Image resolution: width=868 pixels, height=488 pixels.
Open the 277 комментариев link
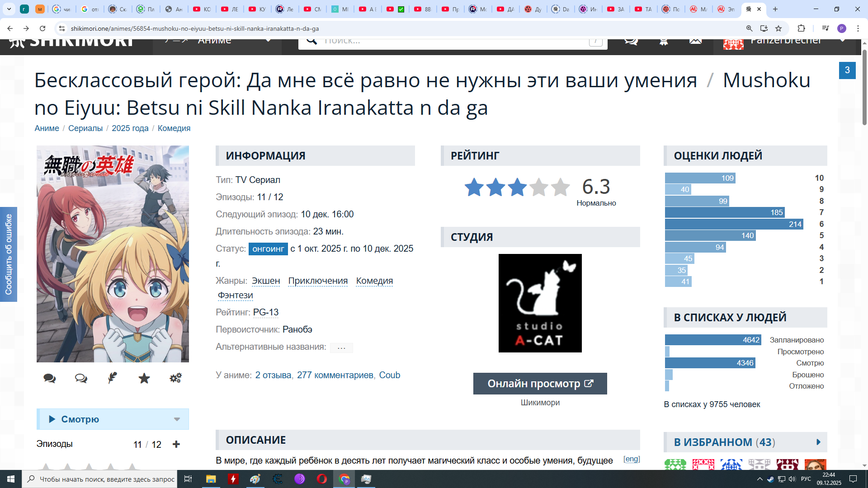coord(335,375)
